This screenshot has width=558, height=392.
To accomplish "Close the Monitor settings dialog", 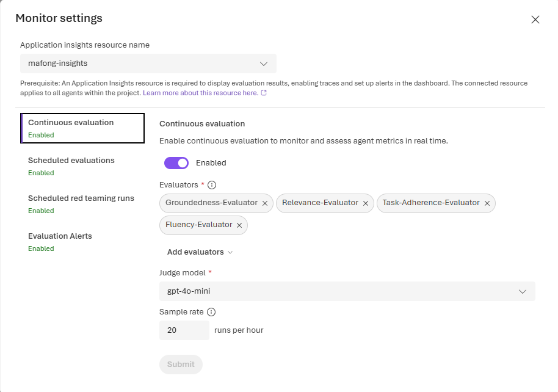I will [x=535, y=19].
